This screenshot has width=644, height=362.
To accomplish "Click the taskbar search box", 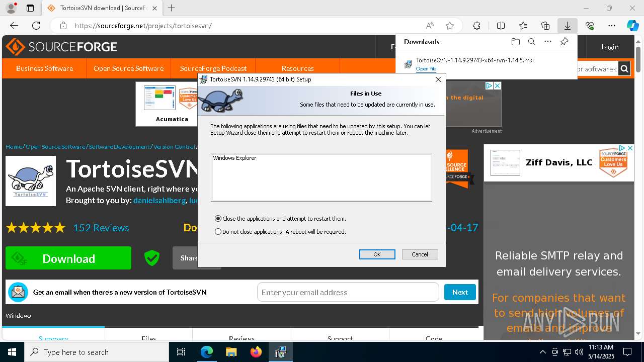I will (97, 352).
